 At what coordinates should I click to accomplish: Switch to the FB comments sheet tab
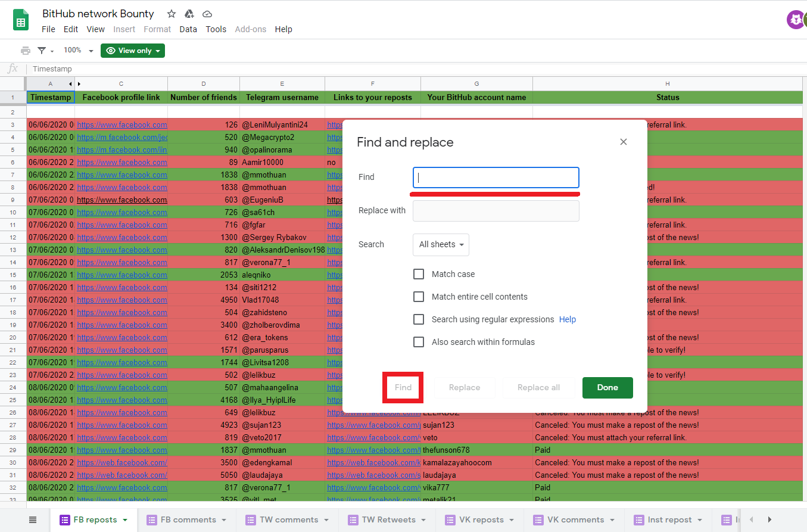(x=186, y=520)
